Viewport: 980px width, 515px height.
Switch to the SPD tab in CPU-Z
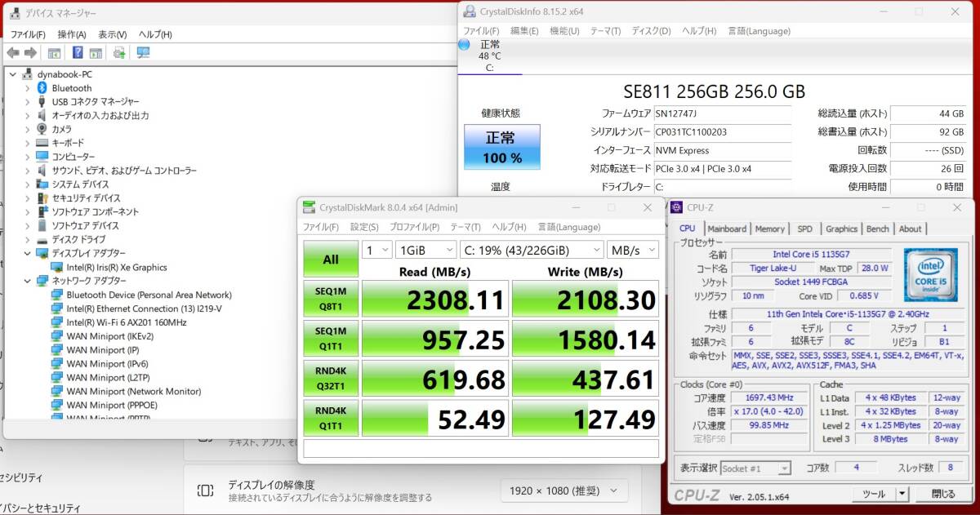(x=805, y=229)
